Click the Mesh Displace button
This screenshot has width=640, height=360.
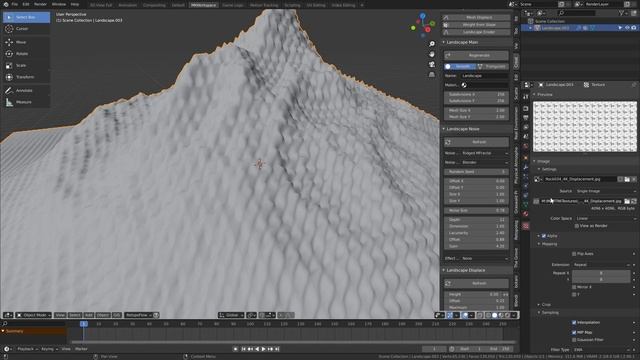coord(476,18)
